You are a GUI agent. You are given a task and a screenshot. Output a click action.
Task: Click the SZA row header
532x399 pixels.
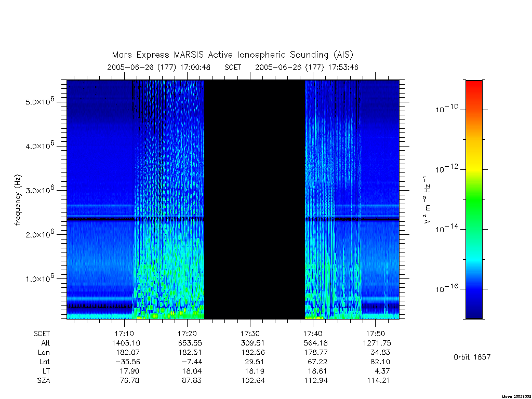pos(44,381)
